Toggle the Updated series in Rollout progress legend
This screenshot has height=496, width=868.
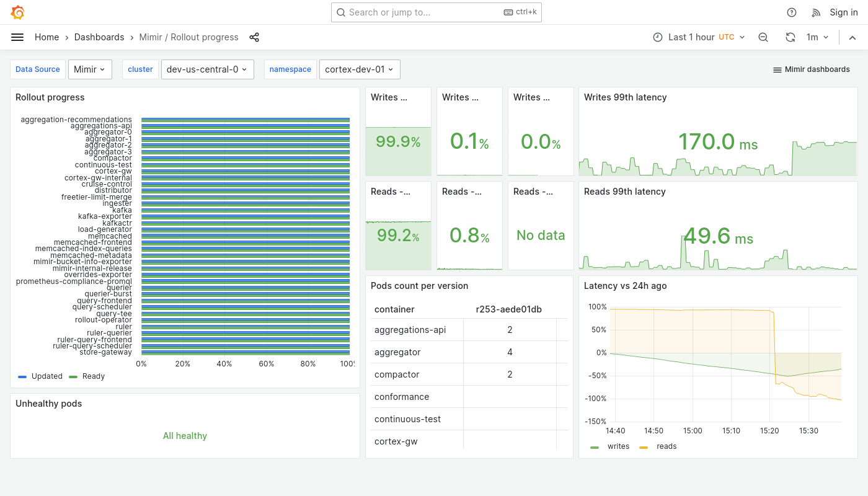pyautogui.click(x=46, y=376)
